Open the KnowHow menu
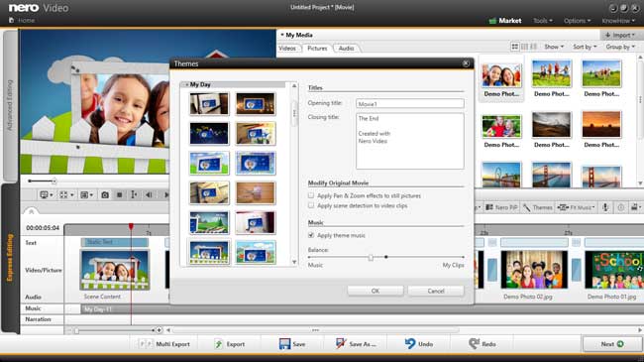644x362 pixels. coord(618,21)
